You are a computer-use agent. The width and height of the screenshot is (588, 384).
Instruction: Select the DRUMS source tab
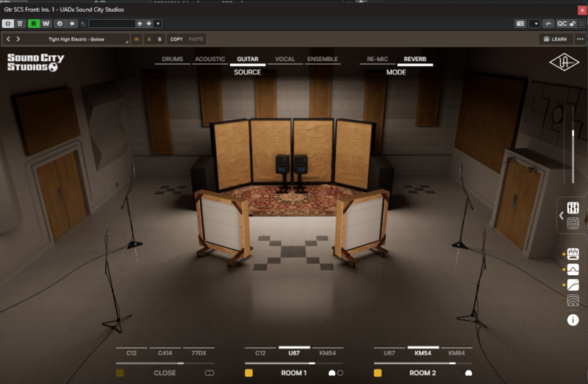click(x=173, y=60)
